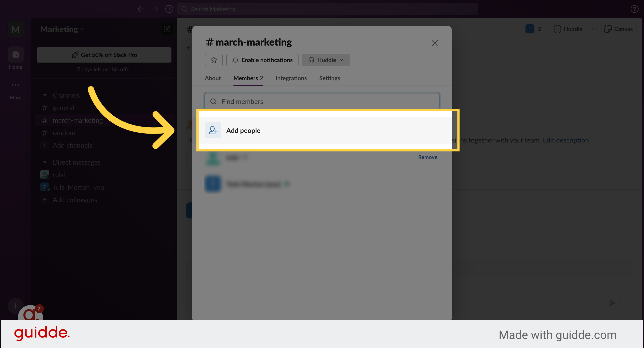Open recent history from the top bar
This screenshot has width=644, height=348.
click(x=169, y=9)
